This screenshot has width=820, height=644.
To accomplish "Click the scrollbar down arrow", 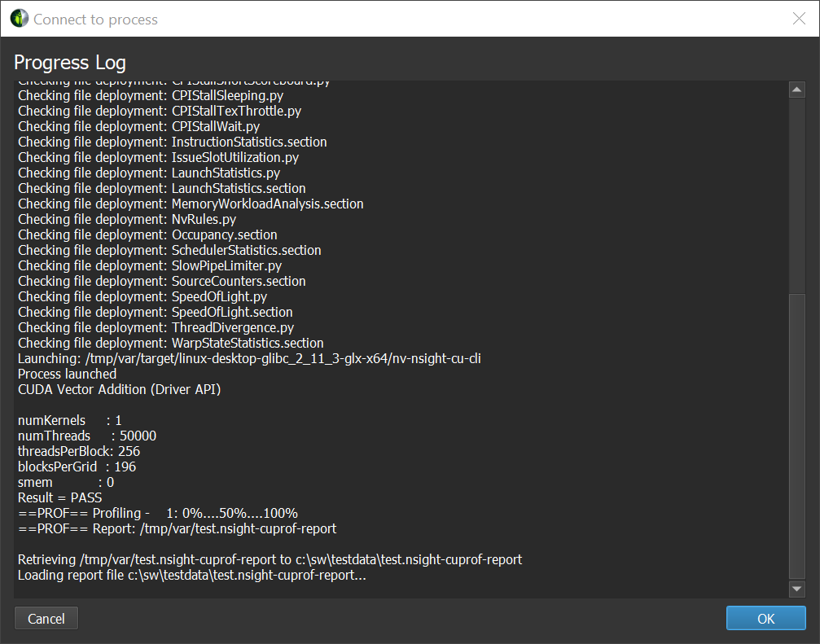I will pos(797,589).
